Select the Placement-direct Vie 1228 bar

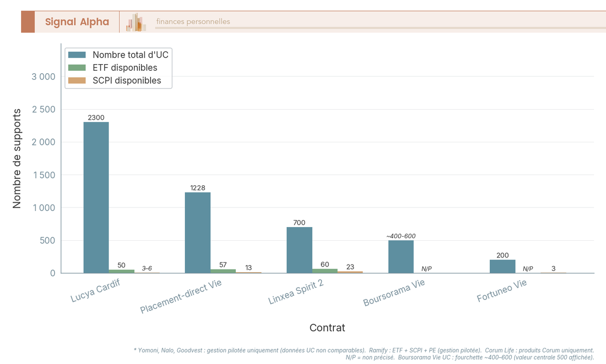pos(197,232)
